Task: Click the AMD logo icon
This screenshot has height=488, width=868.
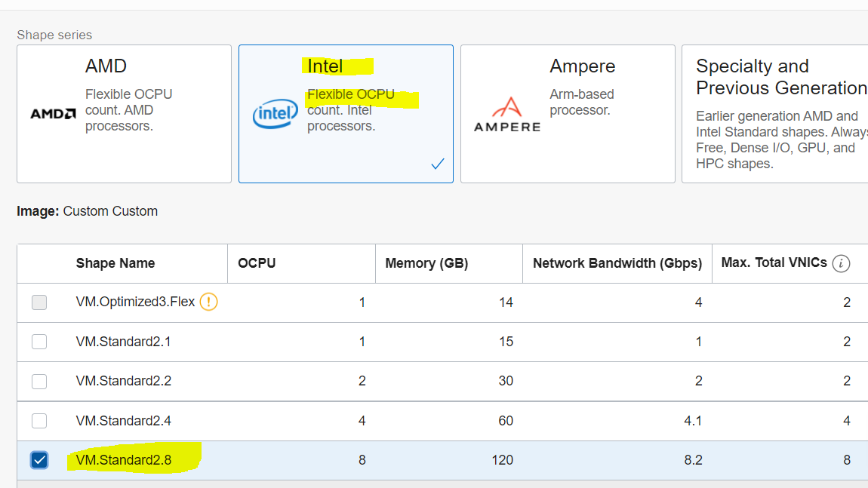Action: [x=53, y=114]
